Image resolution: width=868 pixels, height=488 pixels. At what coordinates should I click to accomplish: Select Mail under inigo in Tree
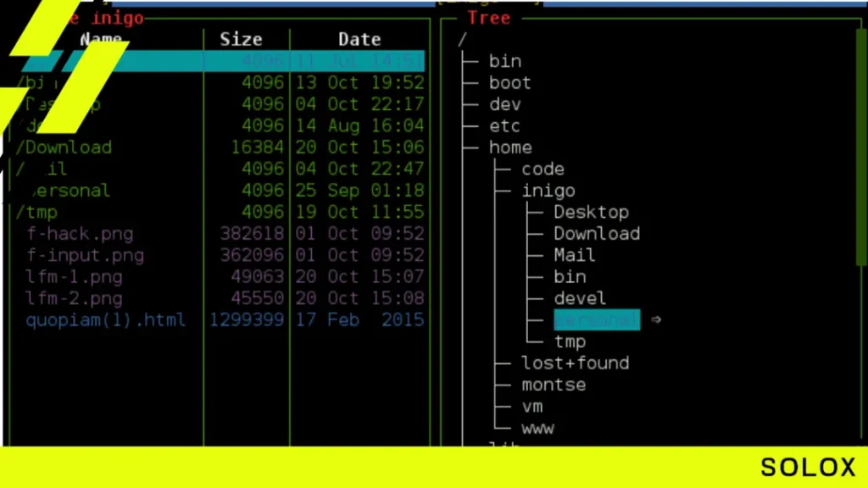coord(575,255)
